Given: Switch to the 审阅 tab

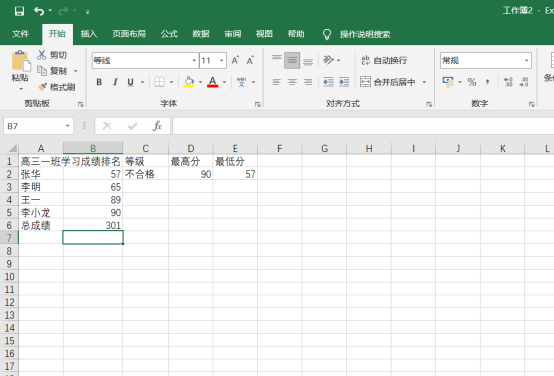Looking at the screenshot, I should point(232,34).
